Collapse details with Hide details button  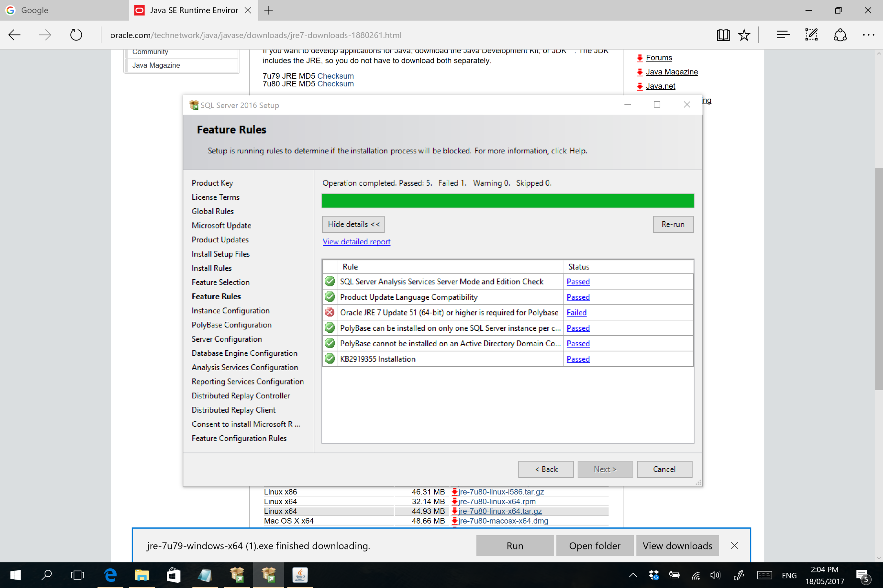tap(352, 224)
